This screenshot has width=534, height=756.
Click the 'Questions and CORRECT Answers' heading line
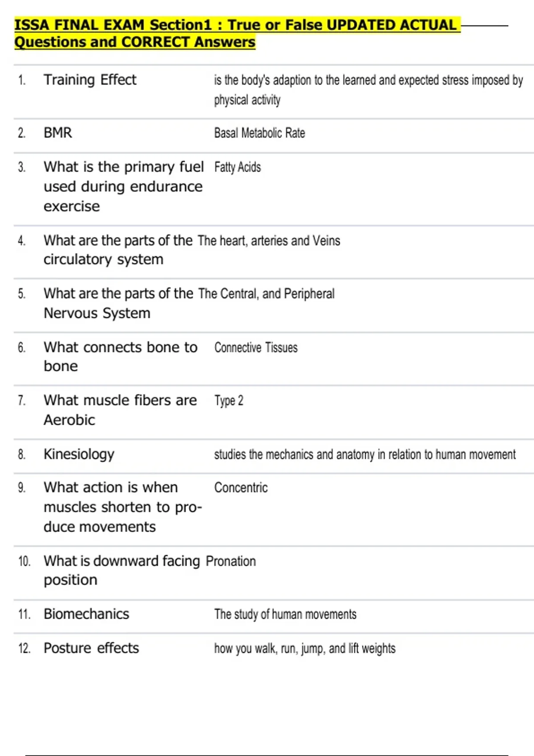[135, 42]
